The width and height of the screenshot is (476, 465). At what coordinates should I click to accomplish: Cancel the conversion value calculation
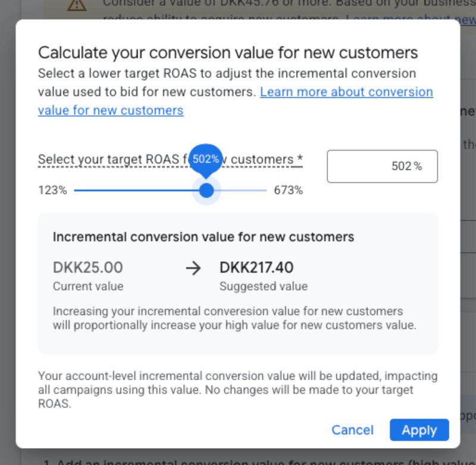[x=352, y=430]
